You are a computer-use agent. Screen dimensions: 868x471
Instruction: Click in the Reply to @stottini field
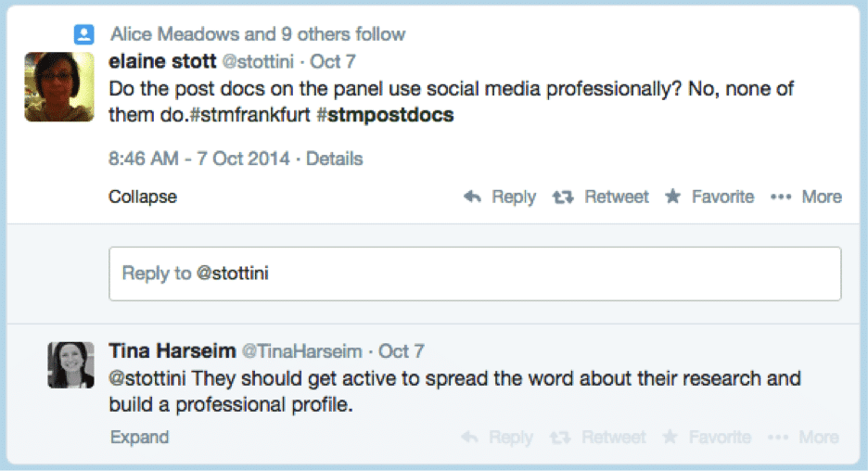click(475, 274)
